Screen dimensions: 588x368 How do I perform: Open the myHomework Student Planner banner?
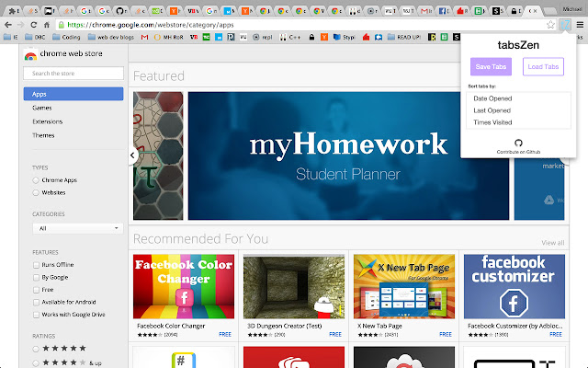pyautogui.click(x=348, y=155)
